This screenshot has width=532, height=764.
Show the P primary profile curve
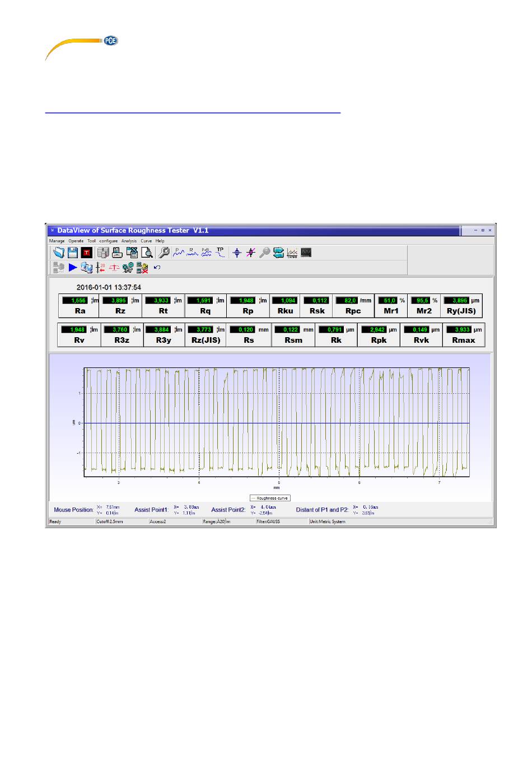(179, 253)
